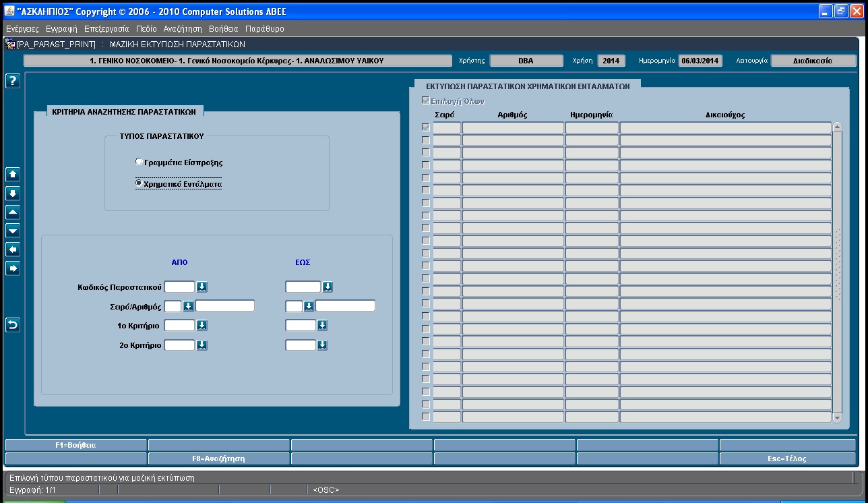Click the up triangle sidebar icon
This screenshot has width=868, height=503.
[x=13, y=212]
